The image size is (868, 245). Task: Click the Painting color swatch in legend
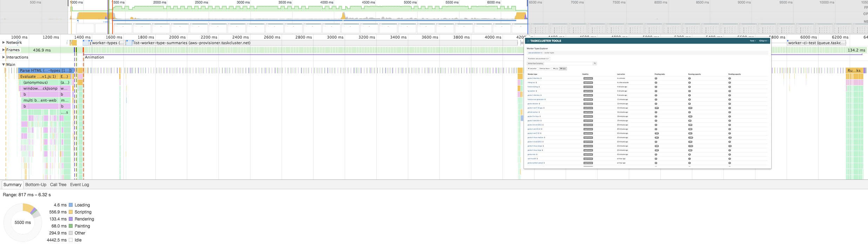(x=71, y=226)
